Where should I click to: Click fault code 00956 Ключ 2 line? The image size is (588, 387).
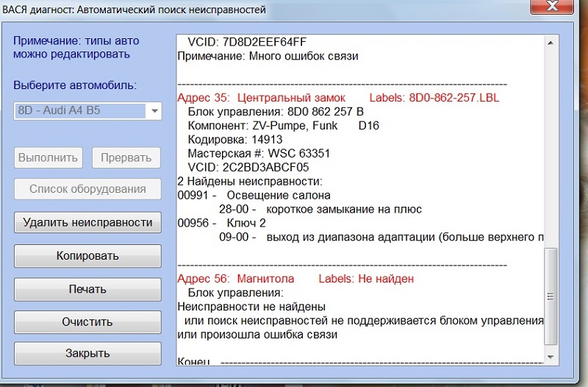pos(222,224)
